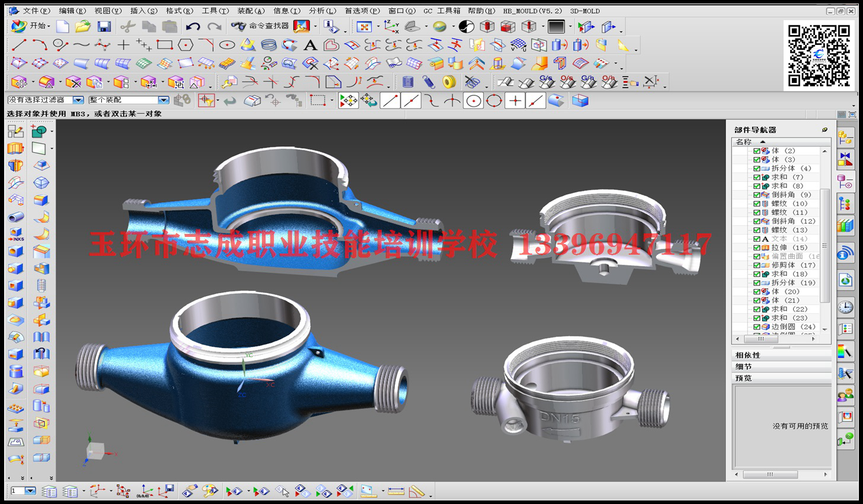Toggle checkbox for 边倒圆 (24)
863x504 pixels.
coord(757,327)
